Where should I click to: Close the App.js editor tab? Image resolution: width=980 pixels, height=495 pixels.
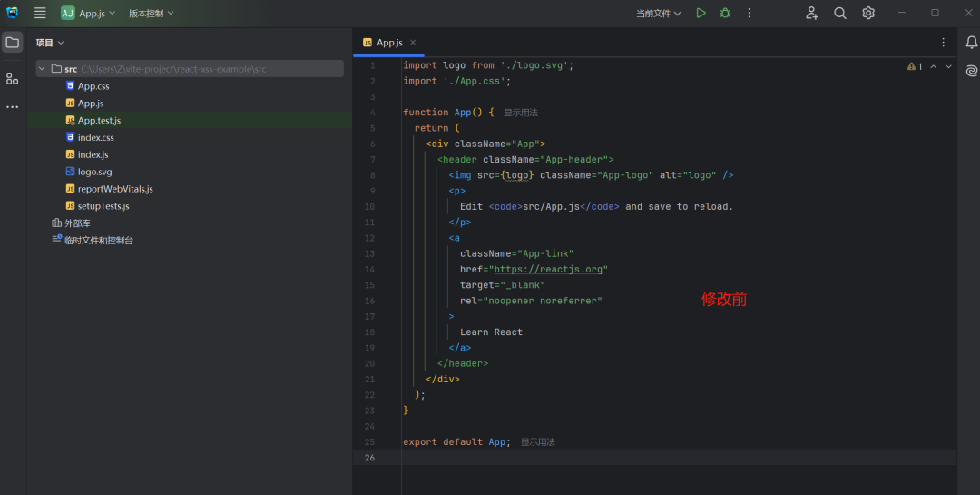point(413,43)
